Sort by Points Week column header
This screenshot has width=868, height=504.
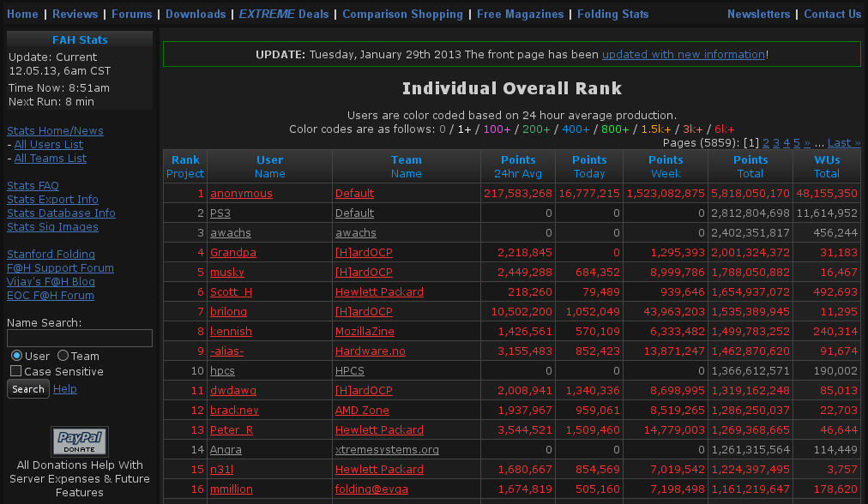pos(666,166)
